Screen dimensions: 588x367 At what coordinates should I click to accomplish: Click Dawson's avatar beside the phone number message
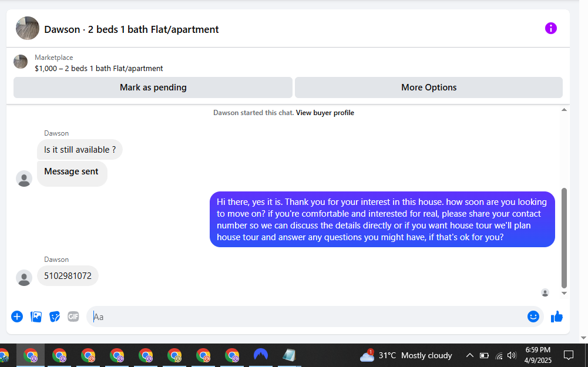[24, 278]
